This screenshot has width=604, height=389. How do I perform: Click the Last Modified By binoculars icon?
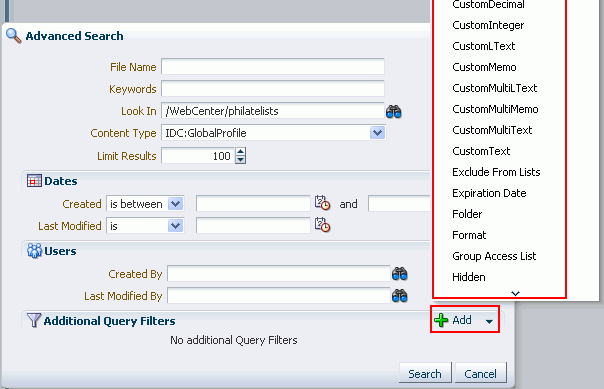point(399,296)
